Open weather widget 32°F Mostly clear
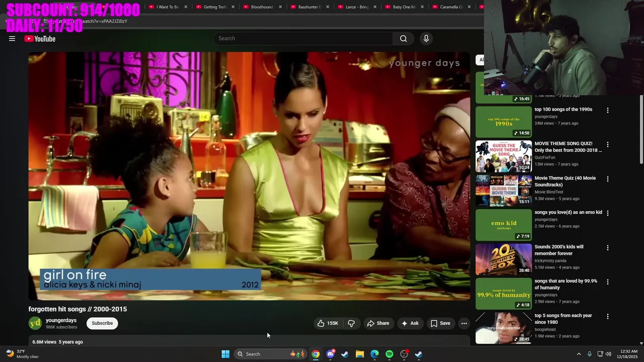Image resolution: width=644 pixels, height=362 pixels. pos(22,354)
